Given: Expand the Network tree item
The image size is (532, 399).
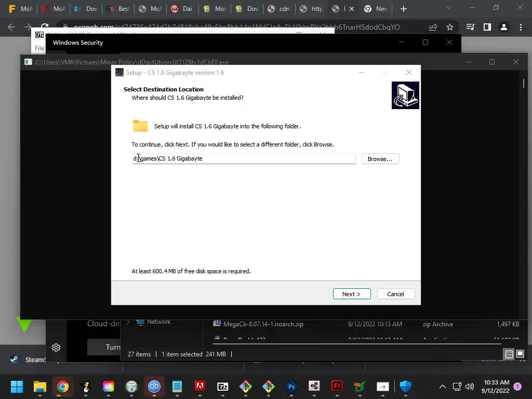Looking at the screenshot, I should 128,322.
